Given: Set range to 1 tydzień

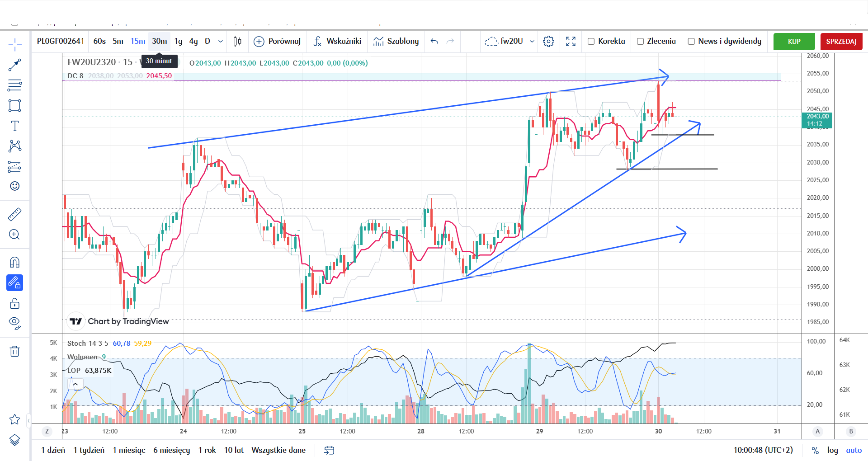Looking at the screenshot, I should pyautogui.click(x=89, y=450).
